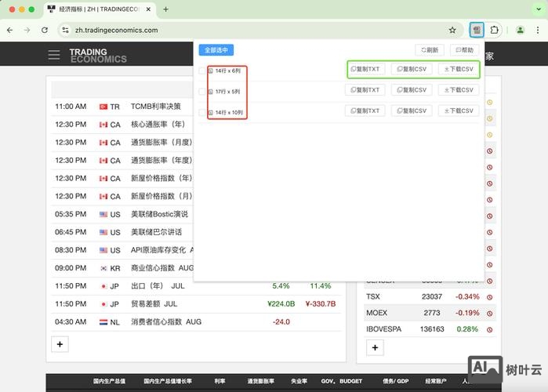Download CSV for the 14行 x 10列 table
Image resolution: width=548 pixels, height=392 pixels.
point(459,111)
